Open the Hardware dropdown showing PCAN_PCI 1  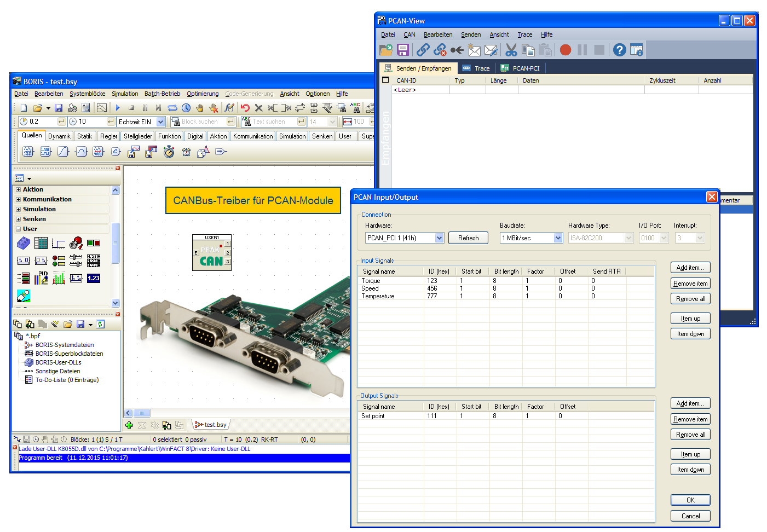pyautogui.click(x=439, y=238)
